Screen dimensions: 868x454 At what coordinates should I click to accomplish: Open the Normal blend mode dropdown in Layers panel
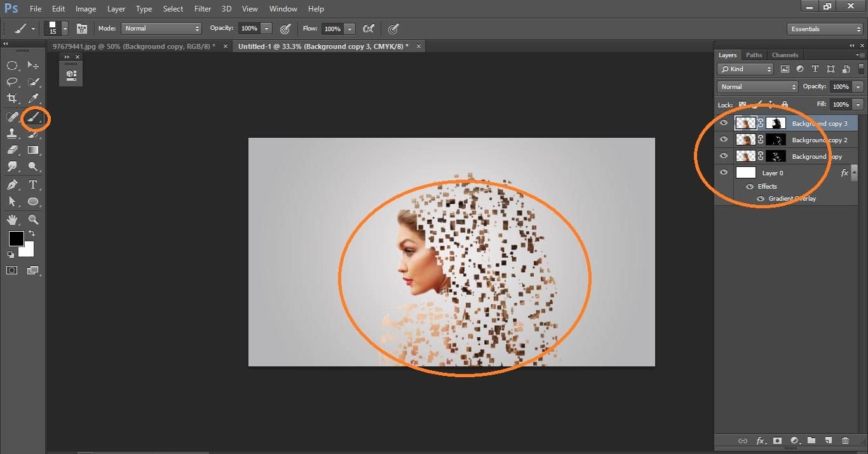click(x=756, y=86)
